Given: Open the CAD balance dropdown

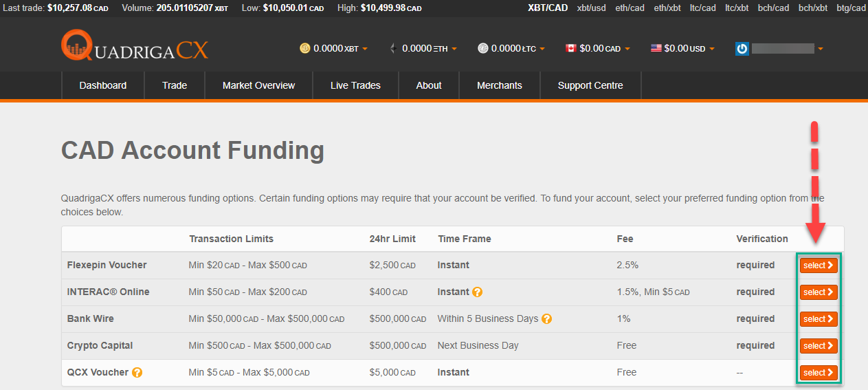Looking at the screenshot, I should coord(597,48).
